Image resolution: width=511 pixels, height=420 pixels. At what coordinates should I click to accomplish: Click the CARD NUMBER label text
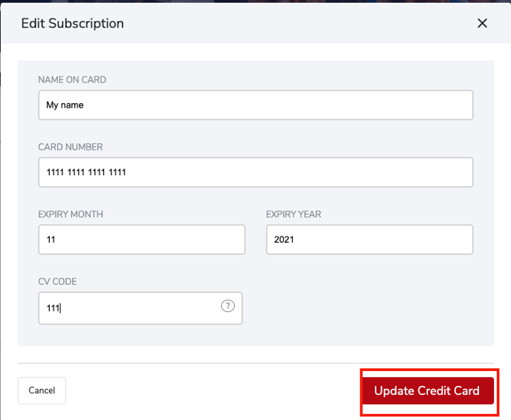[71, 147]
